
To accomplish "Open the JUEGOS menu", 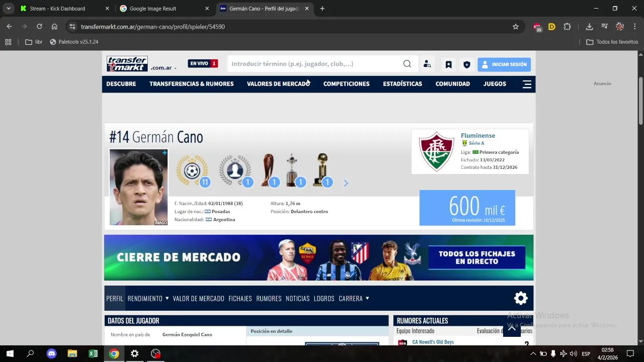I will [x=495, y=84].
